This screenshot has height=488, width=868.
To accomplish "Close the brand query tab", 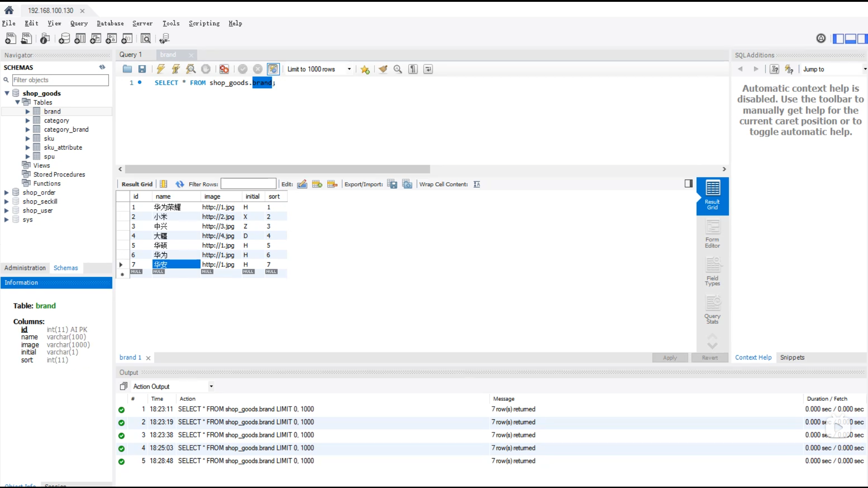I will coord(191,55).
